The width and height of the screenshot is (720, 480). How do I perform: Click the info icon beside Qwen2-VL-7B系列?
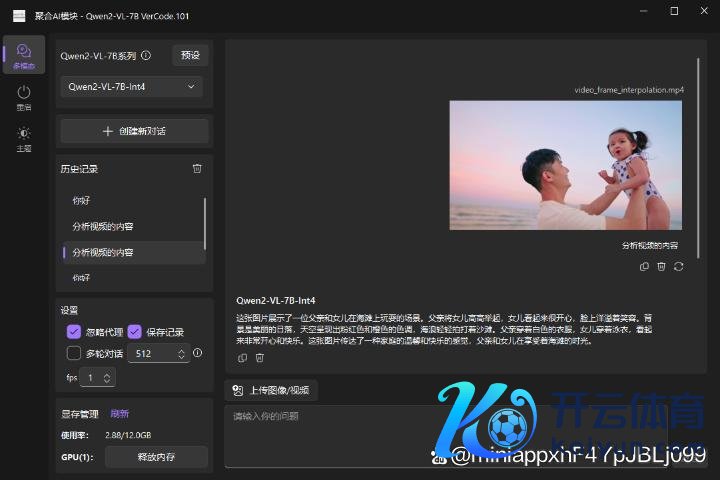click(146, 56)
